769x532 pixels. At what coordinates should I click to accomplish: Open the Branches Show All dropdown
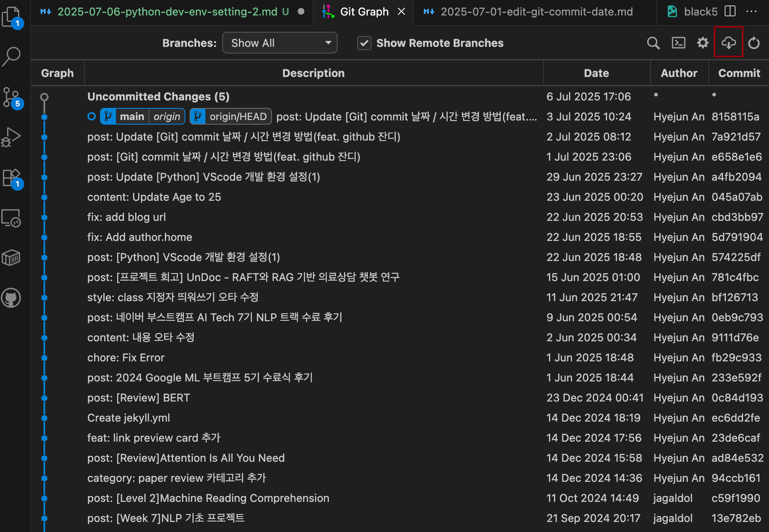(x=279, y=43)
